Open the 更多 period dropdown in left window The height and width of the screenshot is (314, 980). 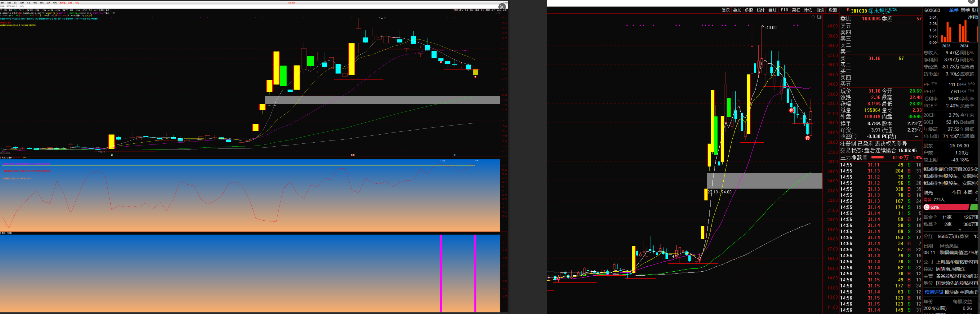(107, 10)
